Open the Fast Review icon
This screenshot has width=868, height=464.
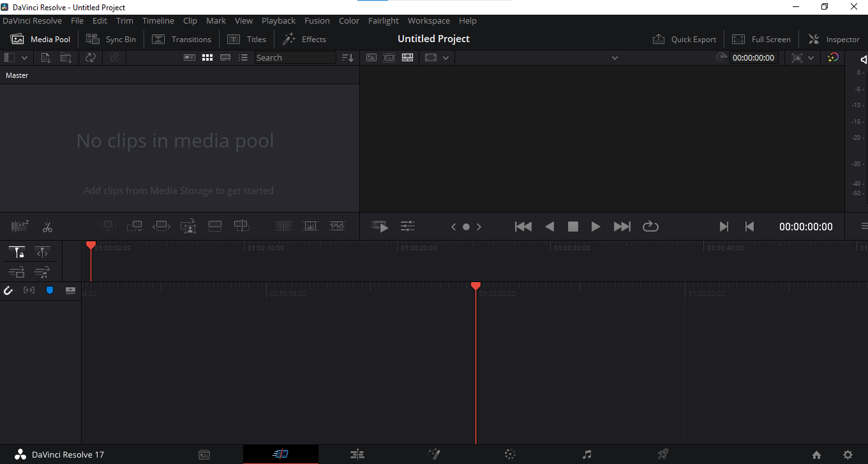380,226
